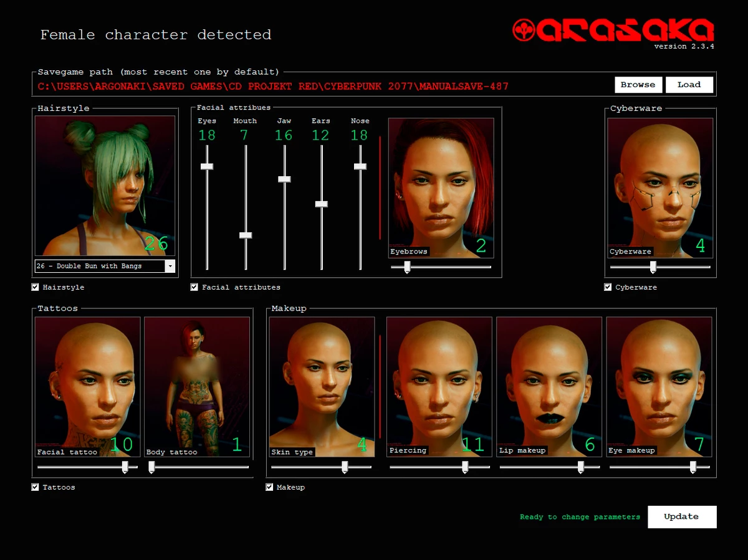
Task: Click the Eye makeup preview thumbnail
Action: 659,387
